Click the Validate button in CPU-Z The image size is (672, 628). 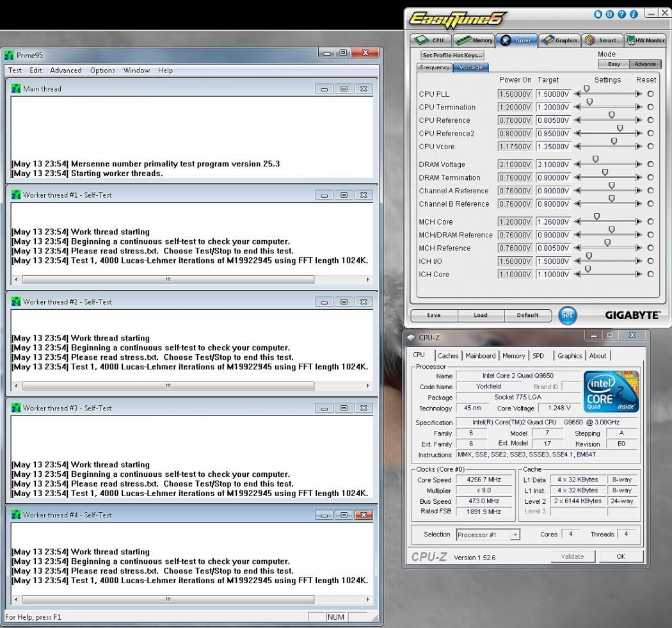click(x=573, y=556)
